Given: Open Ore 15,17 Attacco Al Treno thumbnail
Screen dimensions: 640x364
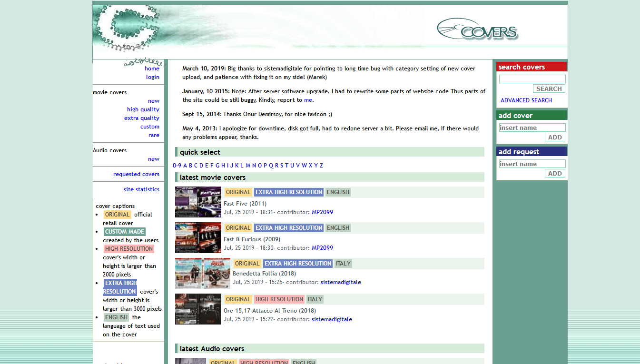Looking at the screenshot, I should [x=198, y=309].
